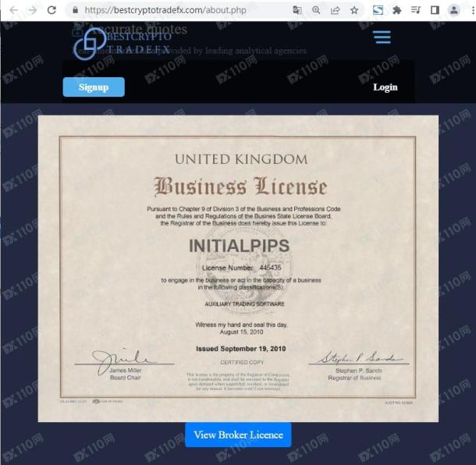Click the padlock site security icon
476x465 pixels.
[75, 10]
